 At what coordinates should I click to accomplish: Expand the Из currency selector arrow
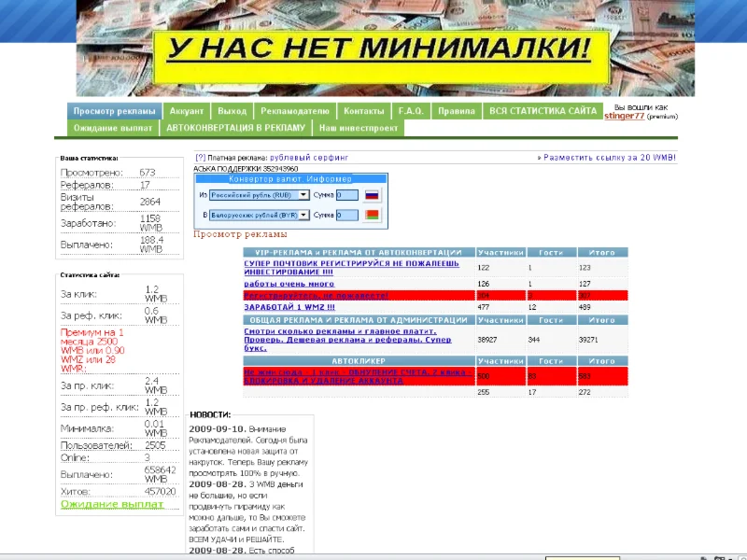pyautogui.click(x=303, y=195)
